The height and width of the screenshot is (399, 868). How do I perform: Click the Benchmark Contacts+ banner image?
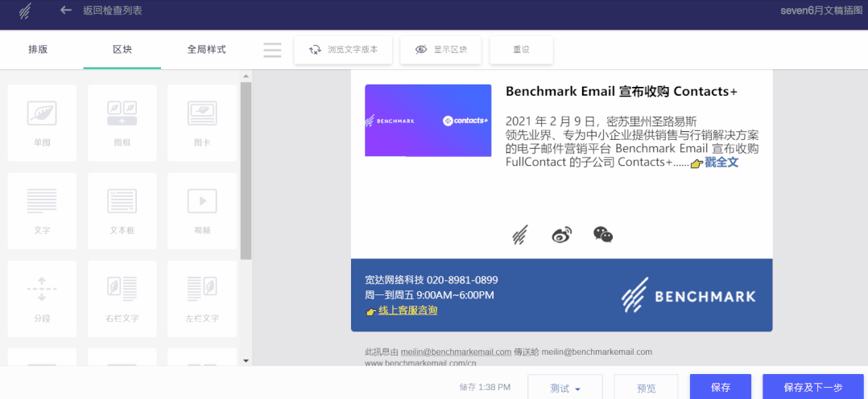428,121
